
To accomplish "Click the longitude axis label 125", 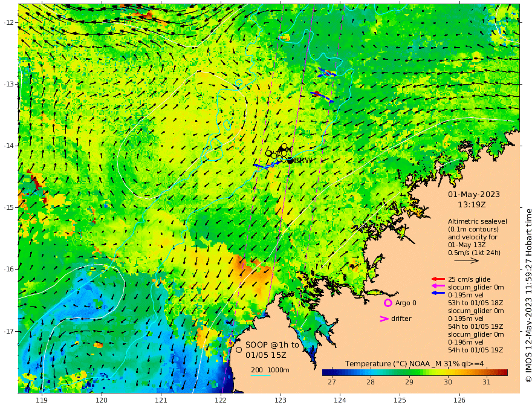I will (400, 401).
